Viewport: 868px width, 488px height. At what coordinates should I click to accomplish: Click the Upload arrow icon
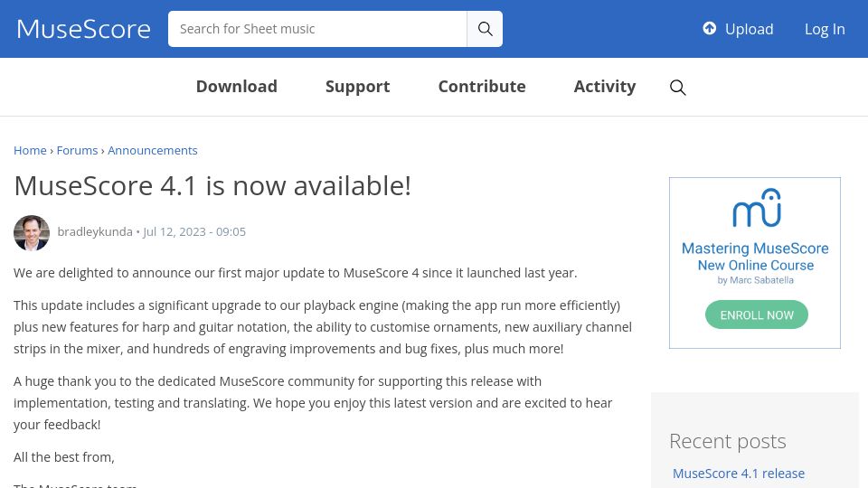tap(709, 28)
